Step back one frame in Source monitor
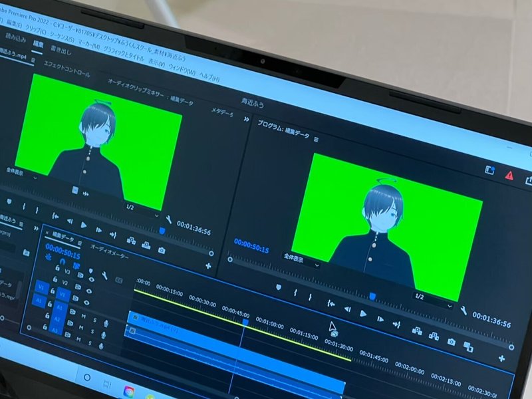 [70, 221]
